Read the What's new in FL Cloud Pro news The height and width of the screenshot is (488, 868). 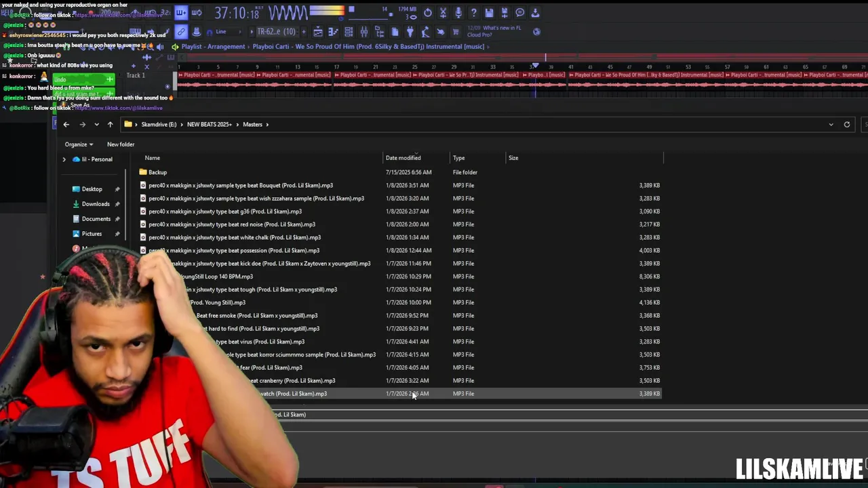click(x=495, y=31)
